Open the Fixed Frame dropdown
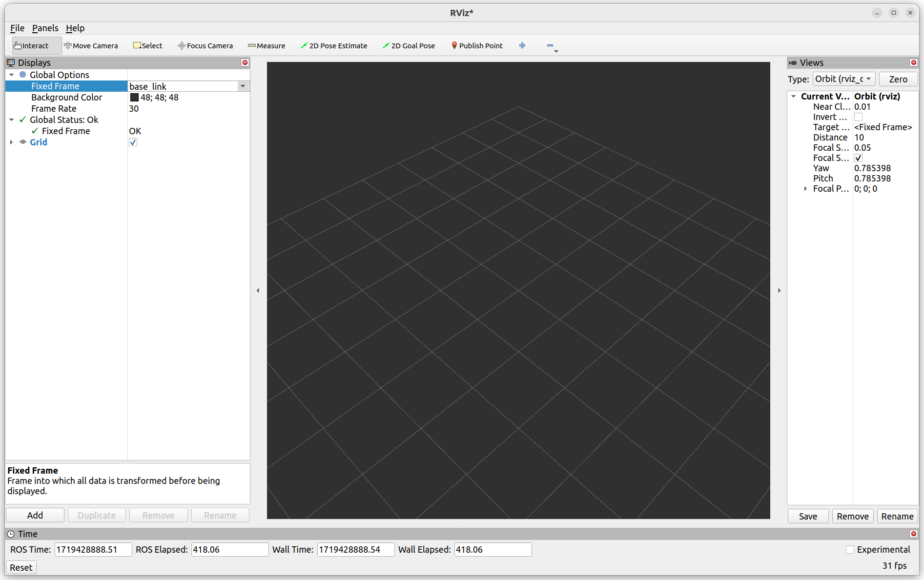The height and width of the screenshot is (580, 924). click(x=243, y=86)
